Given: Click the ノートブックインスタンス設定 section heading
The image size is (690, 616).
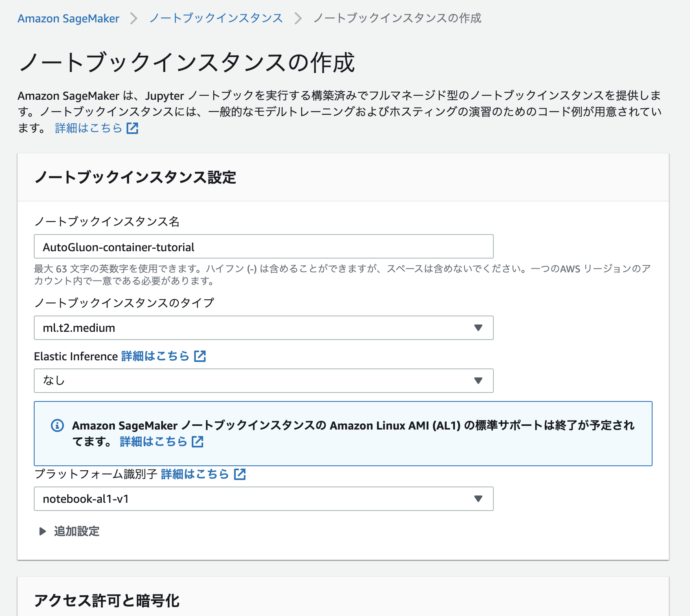Looking at the screenshot, I should [136, 178].
